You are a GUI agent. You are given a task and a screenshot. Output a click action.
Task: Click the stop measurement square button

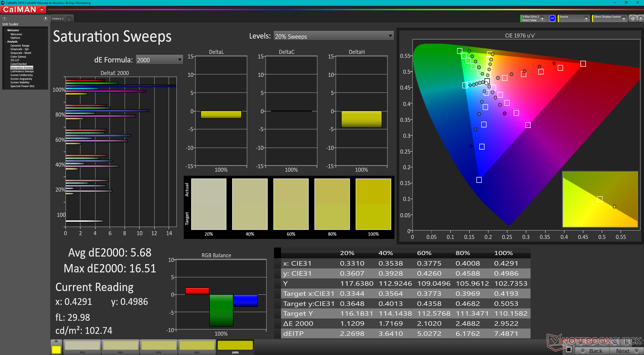568,350
